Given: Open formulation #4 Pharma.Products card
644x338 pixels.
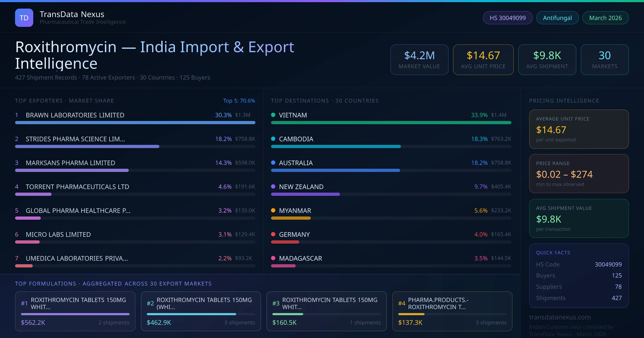Looking at the screenshot, I should [452, 311].
